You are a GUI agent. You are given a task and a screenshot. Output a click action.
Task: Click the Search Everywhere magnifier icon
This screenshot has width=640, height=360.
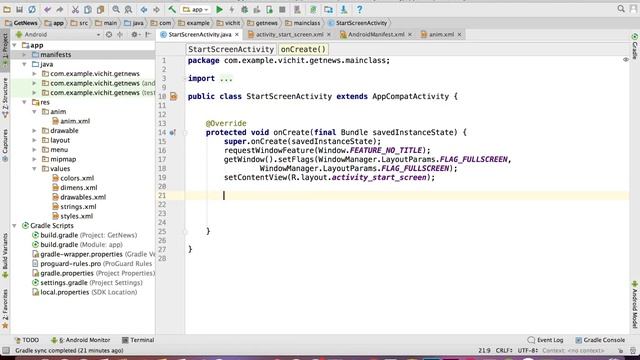(621, 9)
